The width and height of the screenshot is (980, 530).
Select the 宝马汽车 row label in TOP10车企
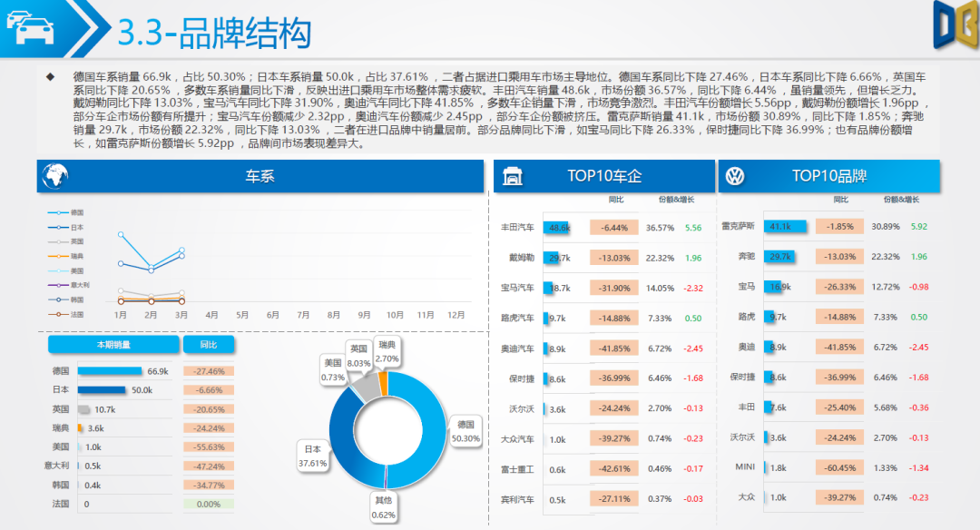517,288
